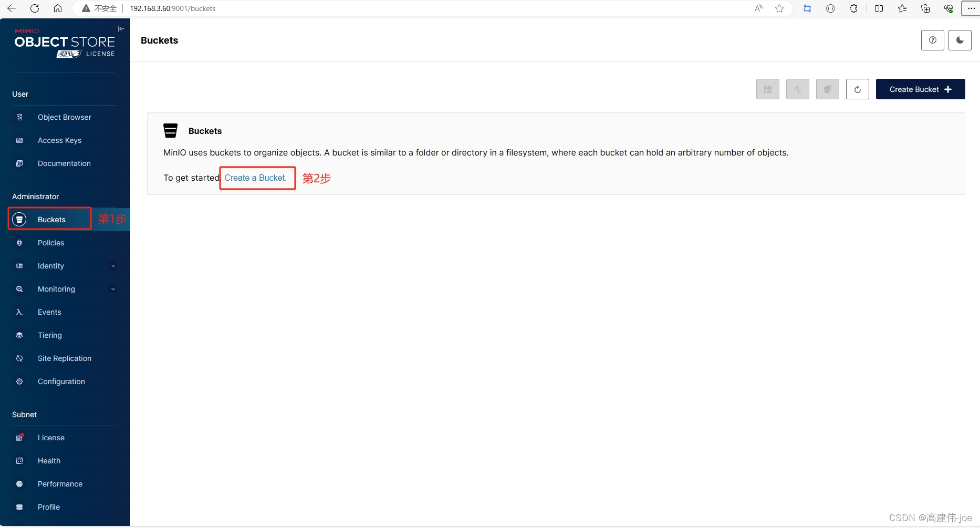
Task: Follow the 'Create a Bucket.' link
Action: (256, 178)
